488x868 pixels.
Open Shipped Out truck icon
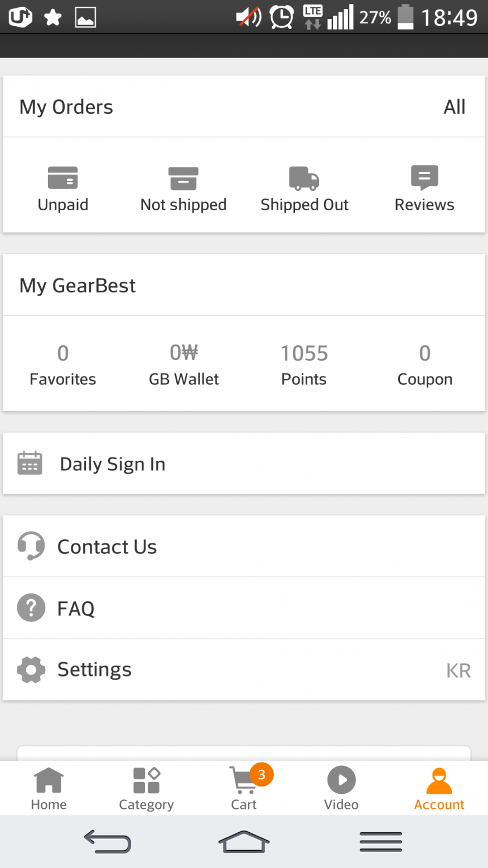click(304, 179)
